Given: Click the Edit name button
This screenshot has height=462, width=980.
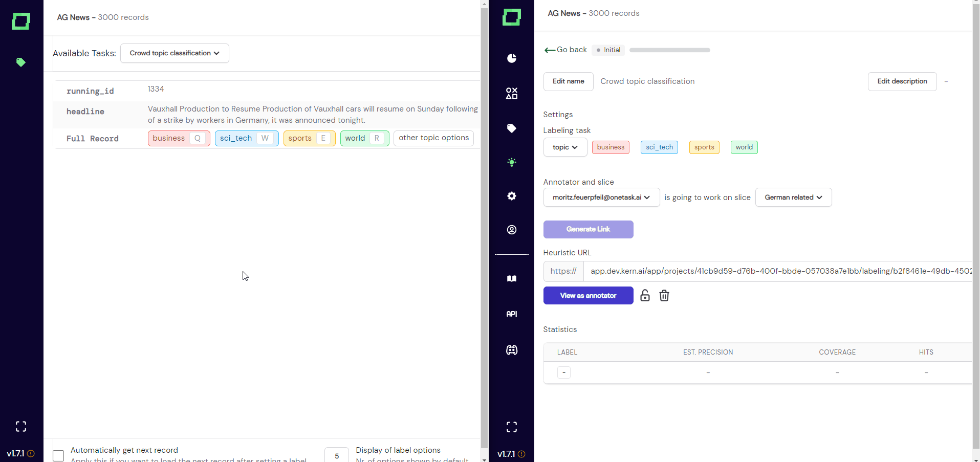Looking at the screenshot, I should 568,81.
